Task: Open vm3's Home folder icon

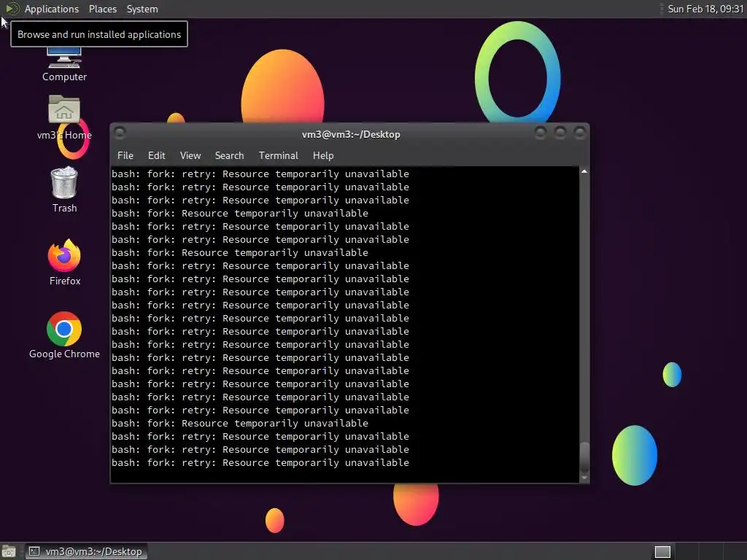Action: 64,117
